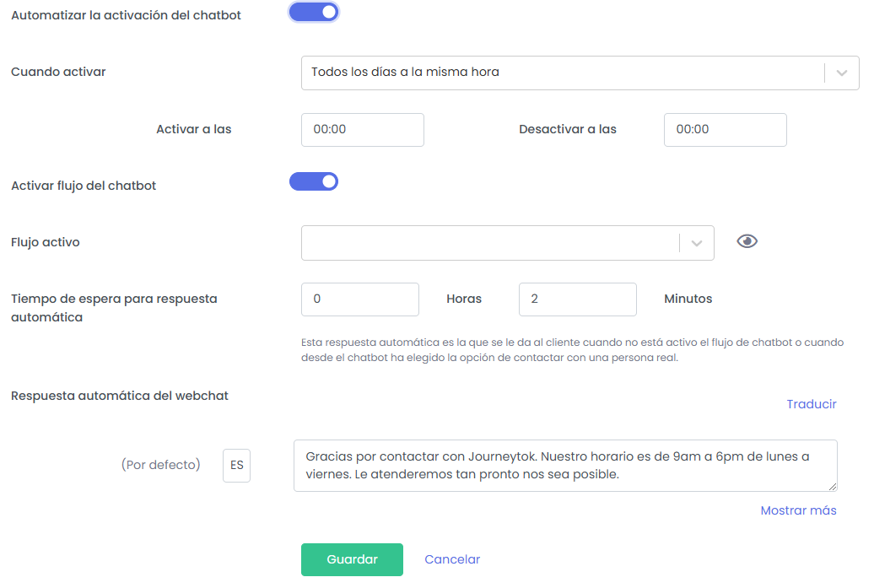This screenshot has height=588, width=874.
Task: Click the Horas wait time input
Action: pos(359,299)
